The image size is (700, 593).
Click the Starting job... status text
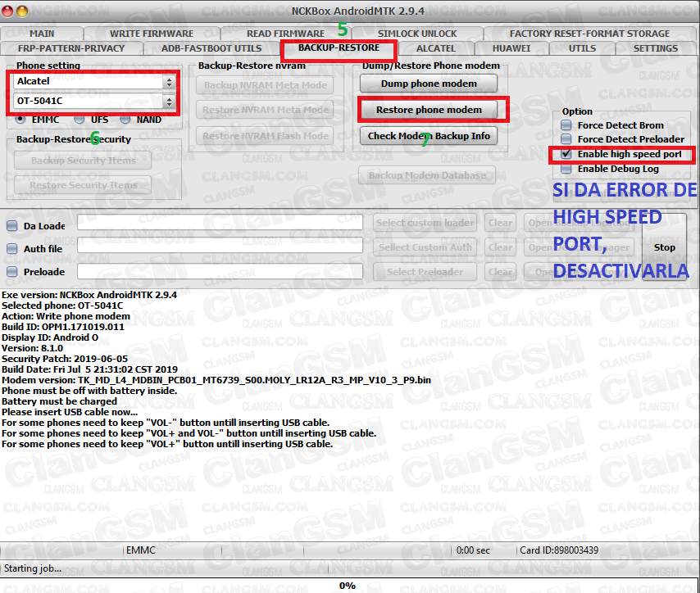tap(32, 568)
